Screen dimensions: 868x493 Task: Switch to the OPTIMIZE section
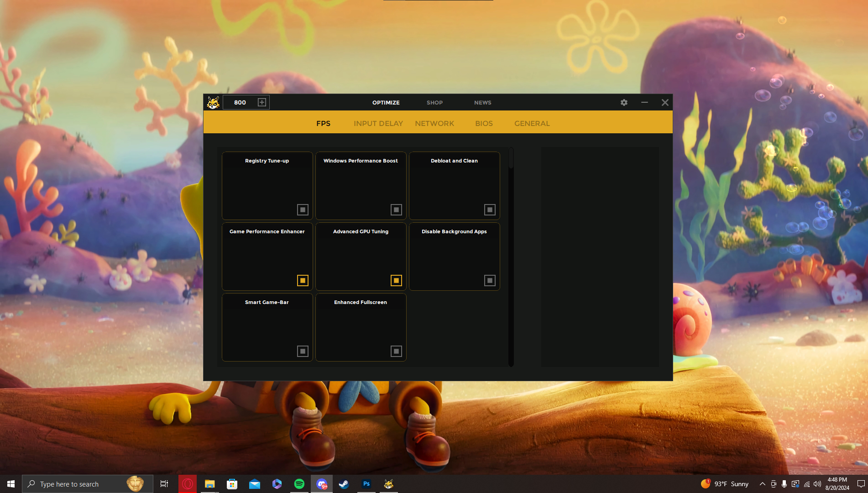pos(386,103)
